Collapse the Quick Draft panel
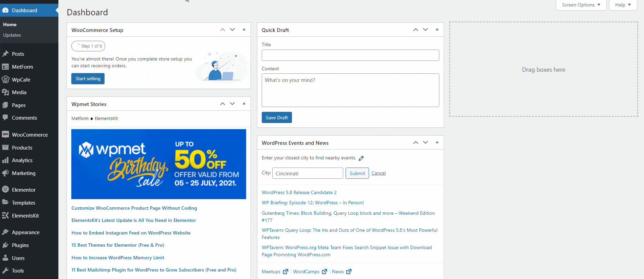 [437, 30]
